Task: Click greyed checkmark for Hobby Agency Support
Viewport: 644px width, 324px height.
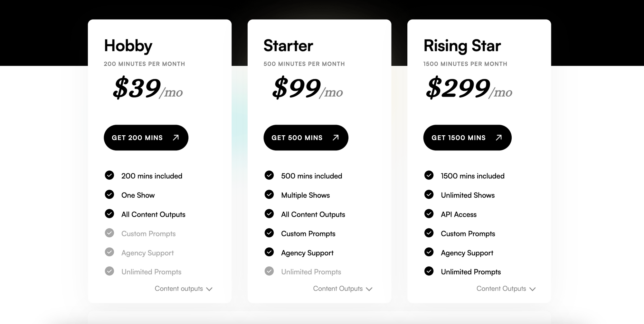Action: 109,252
